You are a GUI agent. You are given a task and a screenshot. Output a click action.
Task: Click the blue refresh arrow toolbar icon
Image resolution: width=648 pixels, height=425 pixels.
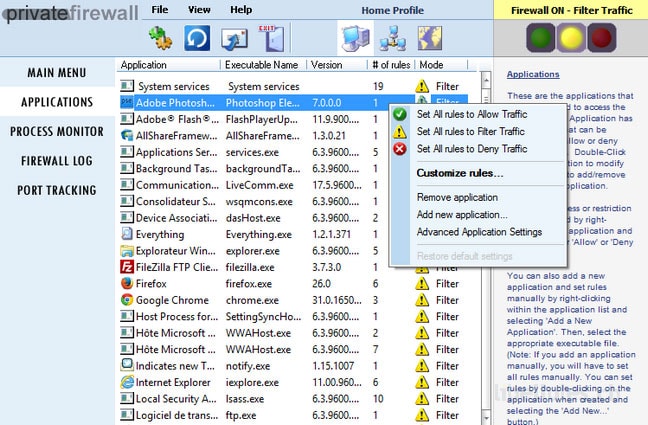coord(197,38)
